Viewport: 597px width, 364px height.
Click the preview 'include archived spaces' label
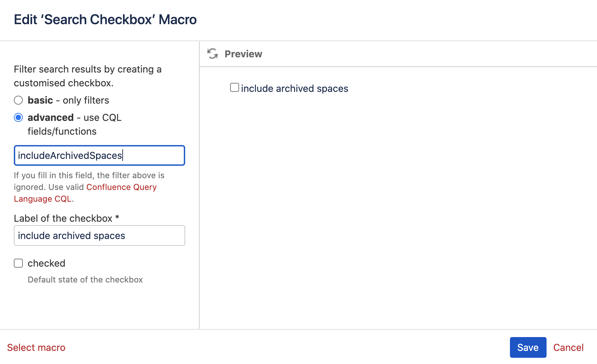pos(294,89)
